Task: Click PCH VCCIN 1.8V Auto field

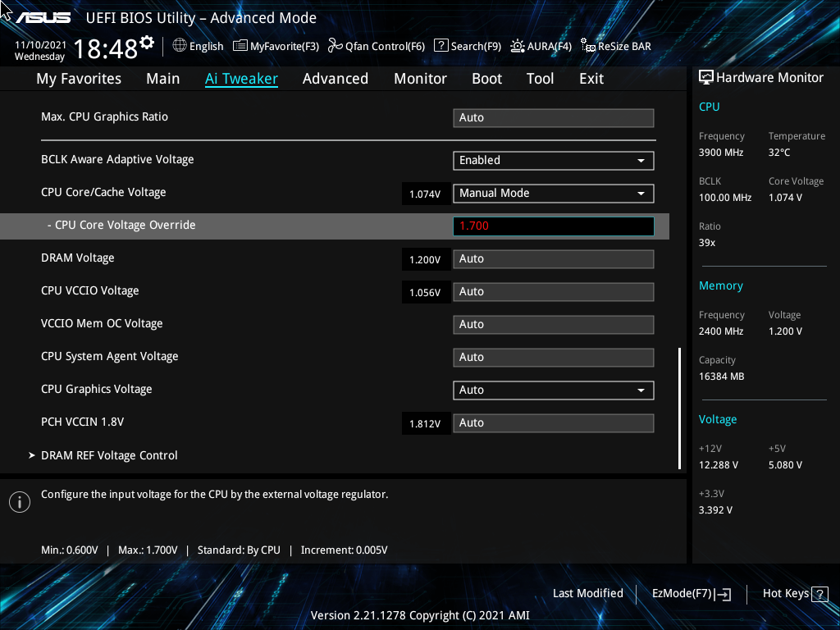Action: [554, 423]
